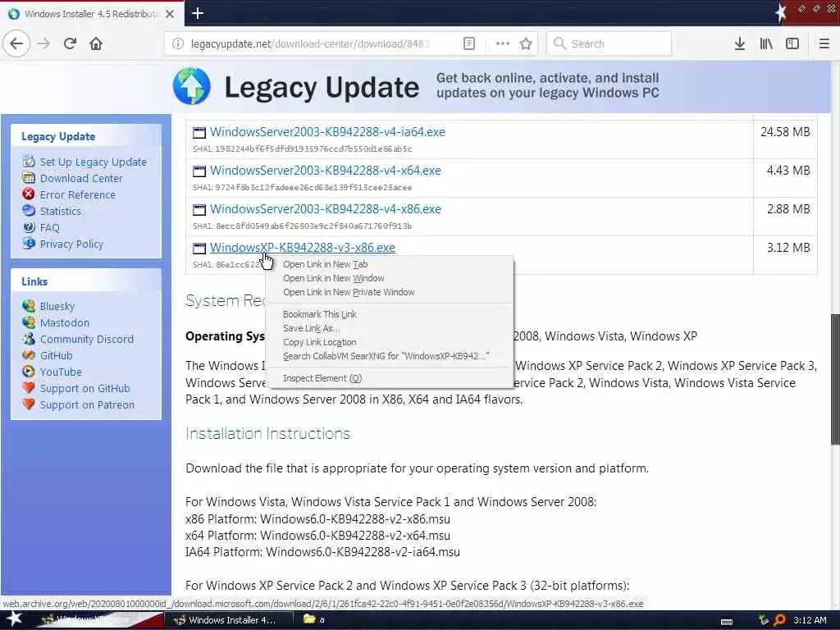Bookmark this page with the star
The image size is (840, 630).
click(x=526, y=43)
